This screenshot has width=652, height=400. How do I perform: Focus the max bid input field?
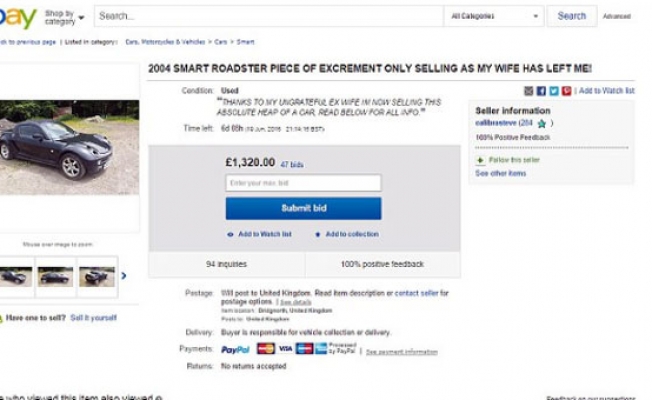point(303,183)
